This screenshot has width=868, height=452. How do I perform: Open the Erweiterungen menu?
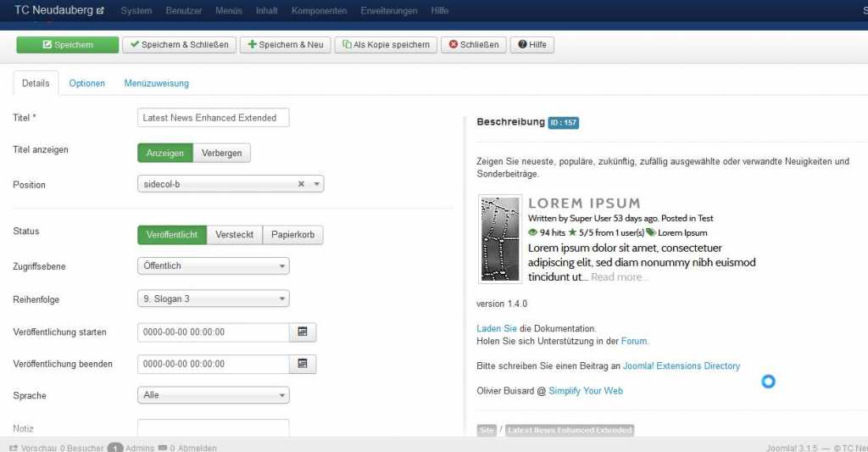(388, 11)
